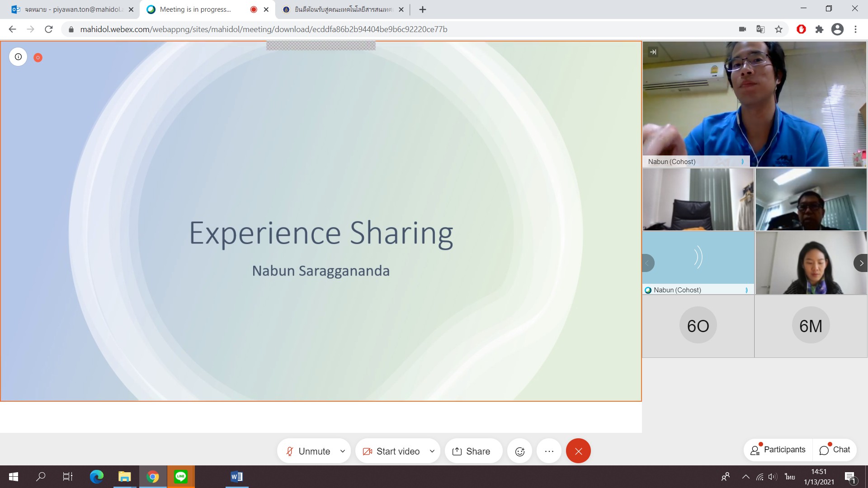The image size is (868, 488).
Task: Collapse the video panel with arrow icon
Action: coord(653,52)
